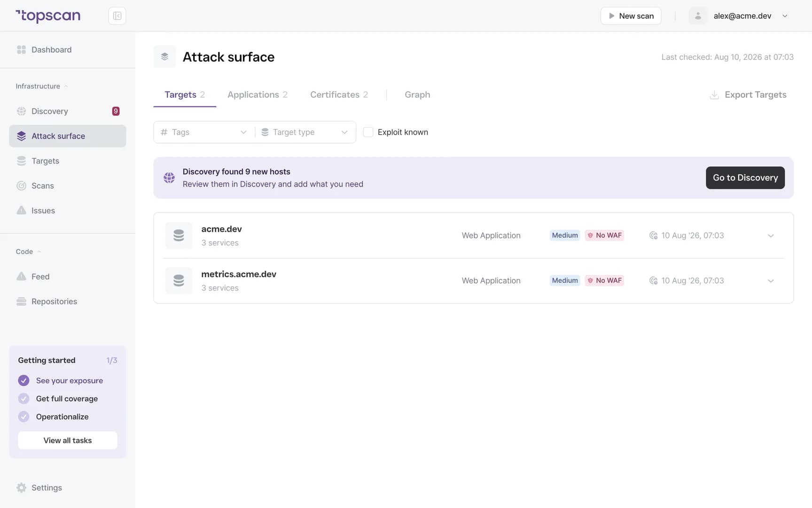Open Discovery in the sidebar

point(68,111)
